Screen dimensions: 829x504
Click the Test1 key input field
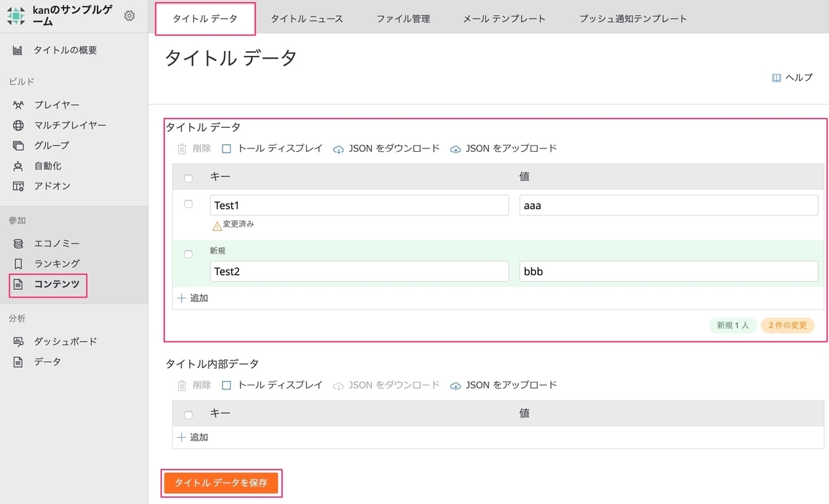[x=359, y=205]
